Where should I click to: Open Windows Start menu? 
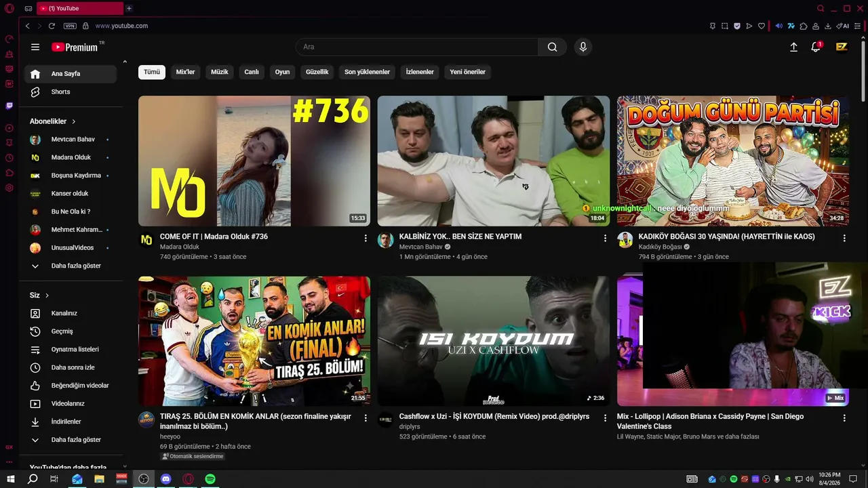[11, 479]
